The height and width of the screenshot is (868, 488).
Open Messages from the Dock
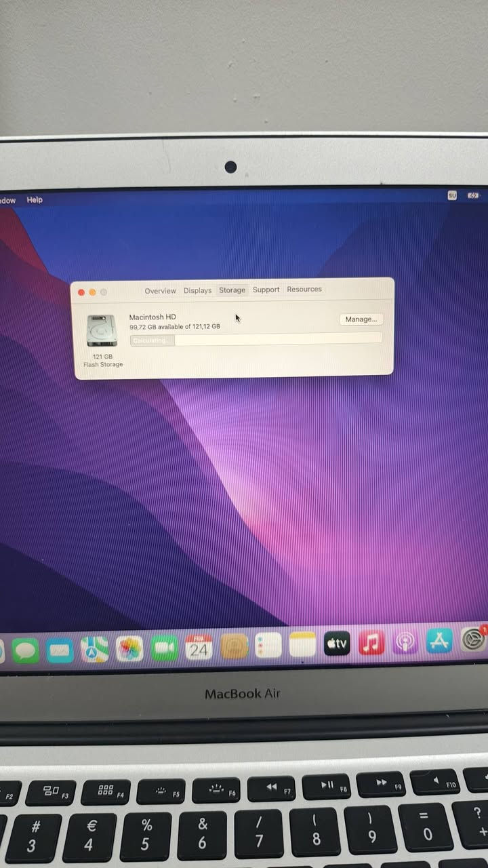26,650
